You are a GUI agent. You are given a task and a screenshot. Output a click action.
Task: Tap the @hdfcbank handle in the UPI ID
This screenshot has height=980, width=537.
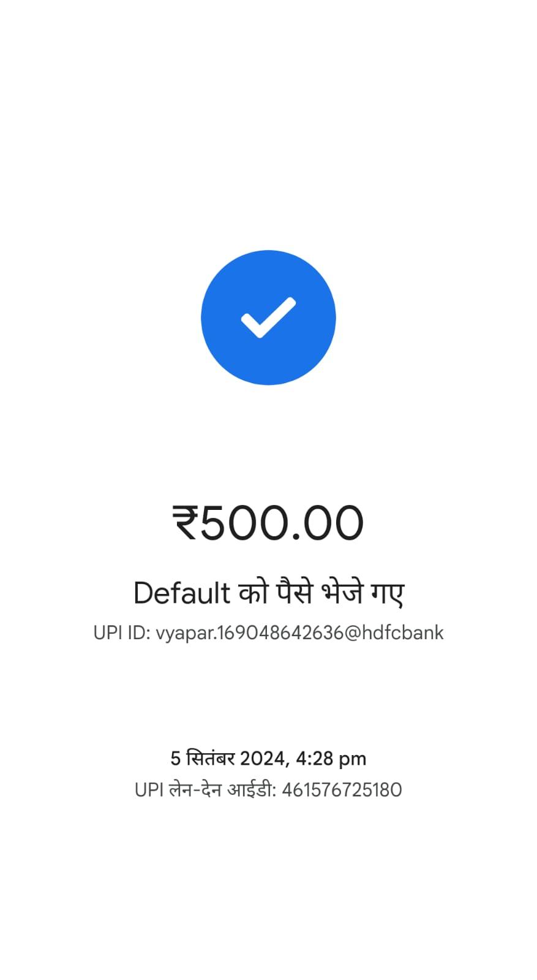[x=394, y=632]
